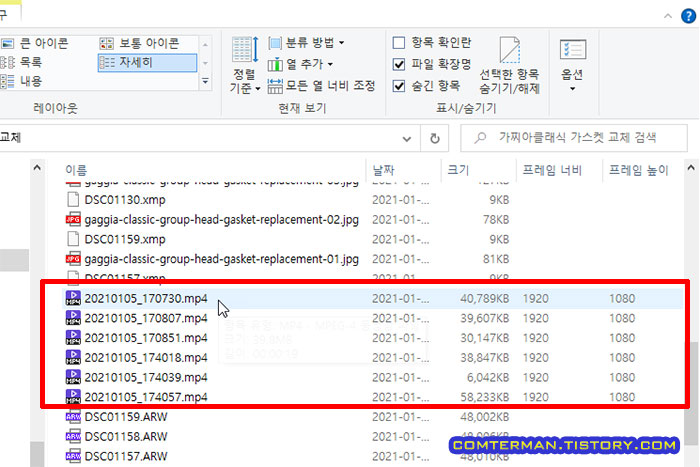Select video 20210105_174057.mp4
The width and height of the screenshot is (700, 467).
pyautogui.click(x=146, y=397)
